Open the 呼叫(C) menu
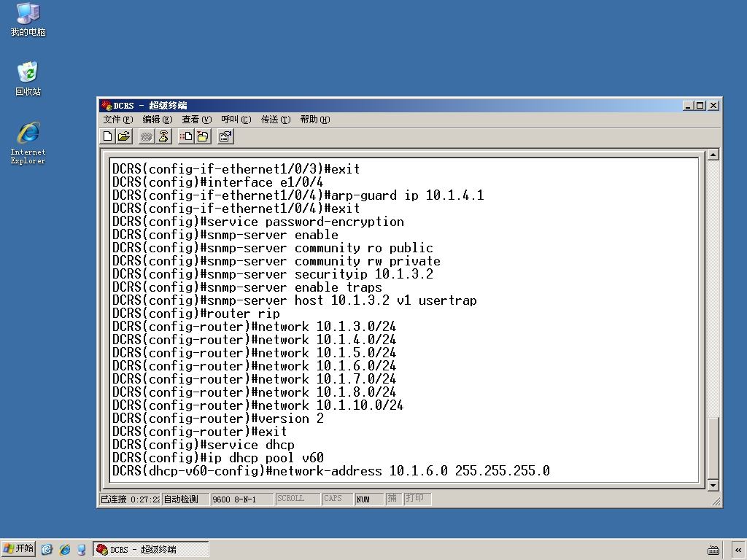The height and width of the screenshot is (560, 747). [236, 120]
